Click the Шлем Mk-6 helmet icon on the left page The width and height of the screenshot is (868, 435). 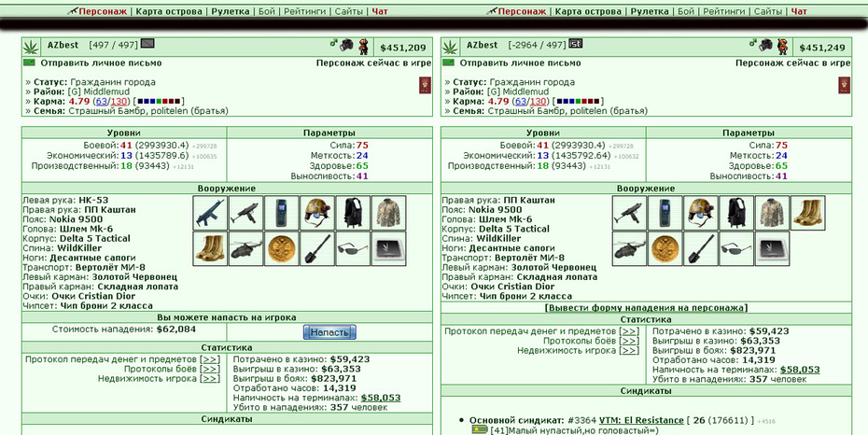(x=317, y=213)
